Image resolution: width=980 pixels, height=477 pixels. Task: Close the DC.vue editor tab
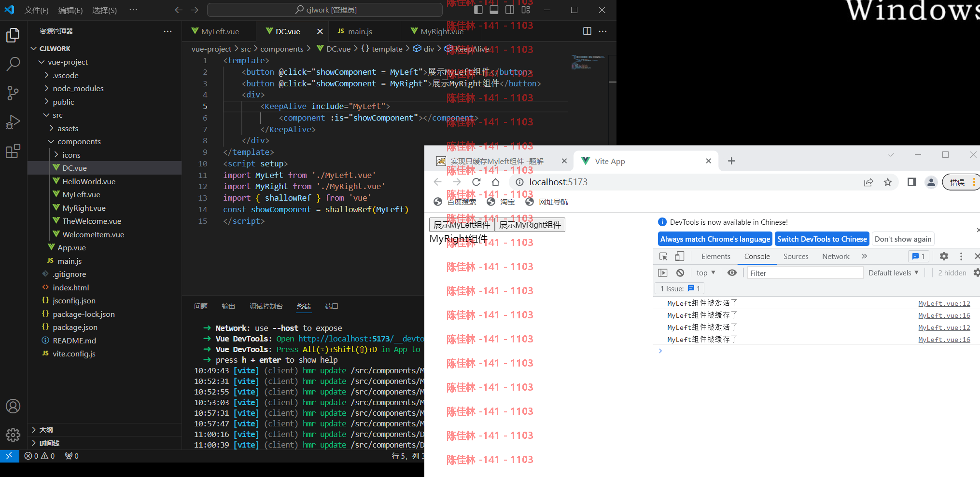(320, 31)
